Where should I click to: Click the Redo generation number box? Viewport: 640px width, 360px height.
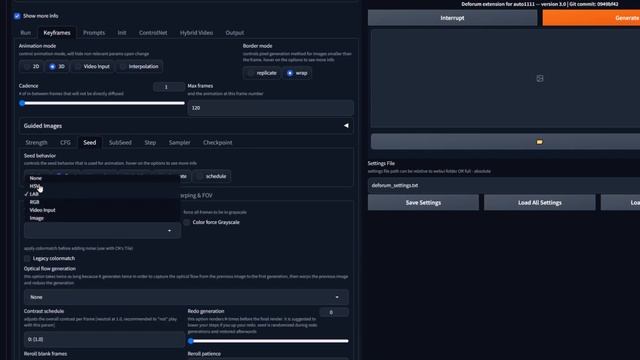coord(333,312)
